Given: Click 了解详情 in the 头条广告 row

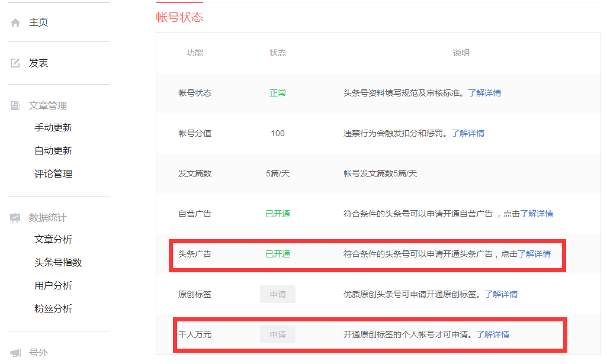Looking at the screenshot, I should click(x=535, y=255).
